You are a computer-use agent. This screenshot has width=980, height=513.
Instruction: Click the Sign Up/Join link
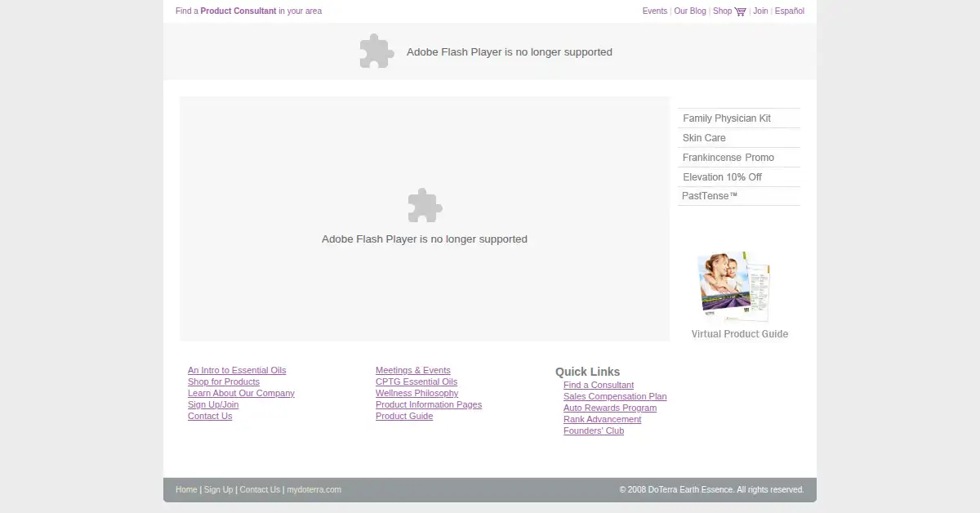coord(213,405)
